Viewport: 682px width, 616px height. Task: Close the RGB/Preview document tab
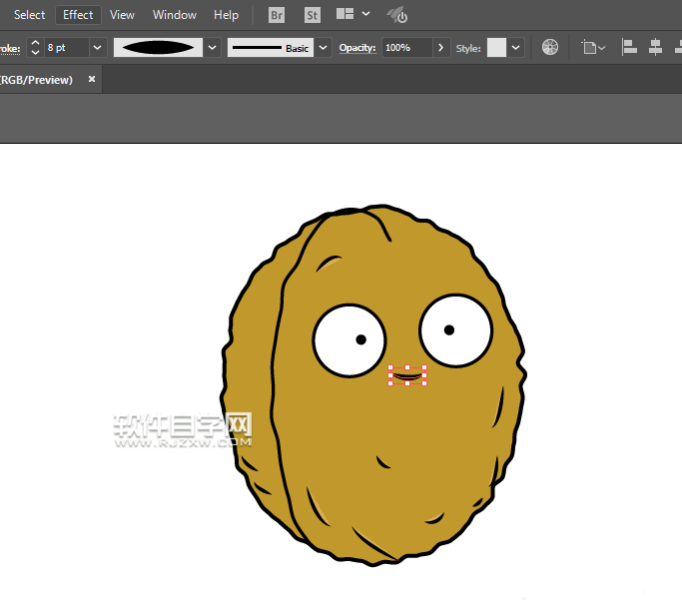pos(92,79)
